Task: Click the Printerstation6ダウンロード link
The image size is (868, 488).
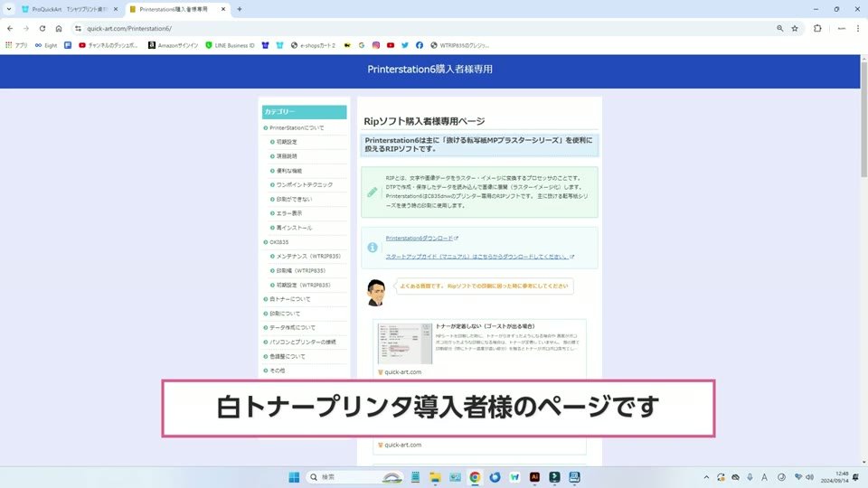Action: (x=419, y=239)
